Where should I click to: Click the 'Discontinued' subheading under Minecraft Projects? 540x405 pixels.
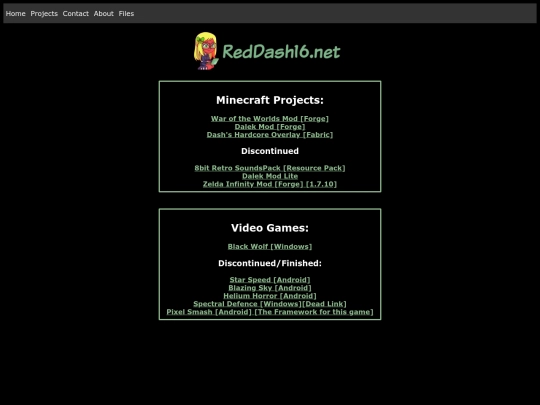tap(270, 151)
